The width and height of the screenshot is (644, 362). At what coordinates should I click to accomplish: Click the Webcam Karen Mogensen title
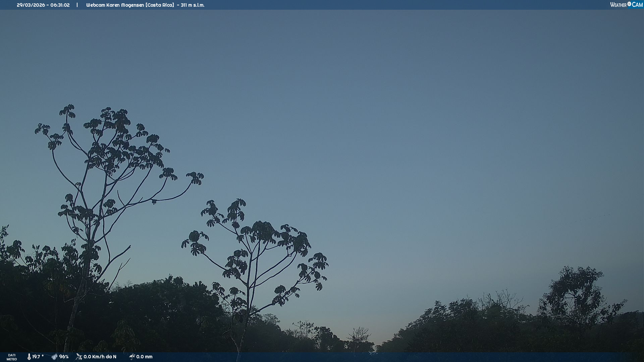[x=115, y=5]
